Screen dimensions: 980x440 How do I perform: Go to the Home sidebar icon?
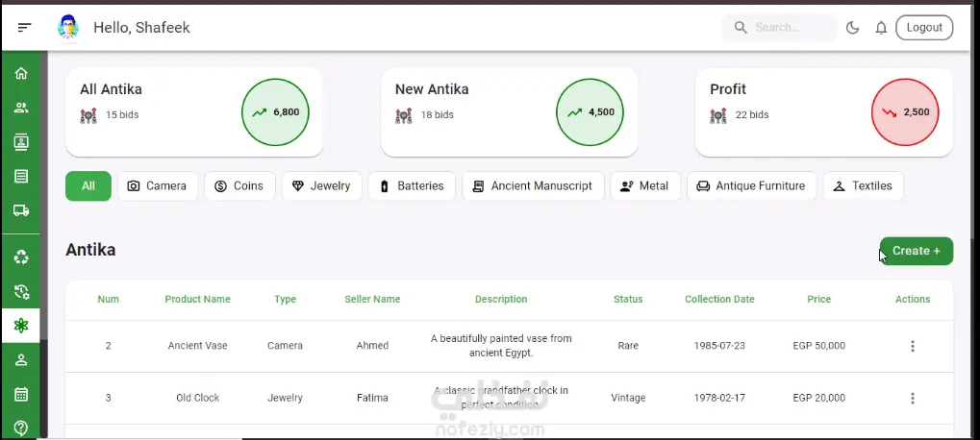click(21, 74)
